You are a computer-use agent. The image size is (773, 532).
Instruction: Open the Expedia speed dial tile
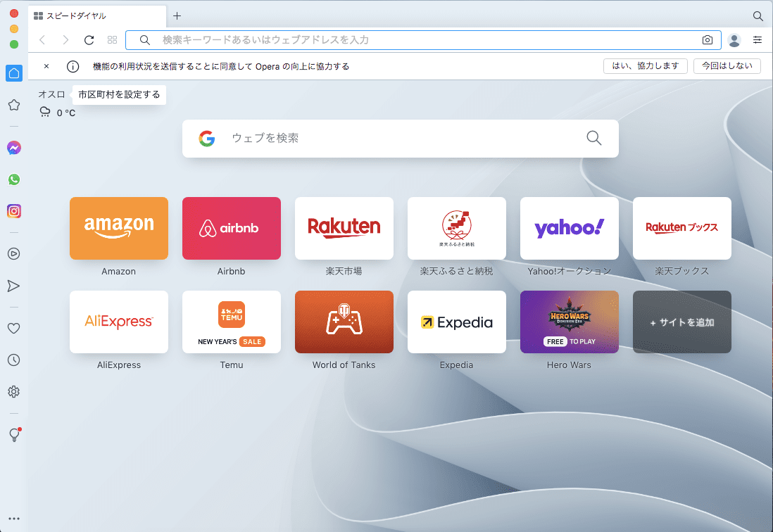(457, 322)
